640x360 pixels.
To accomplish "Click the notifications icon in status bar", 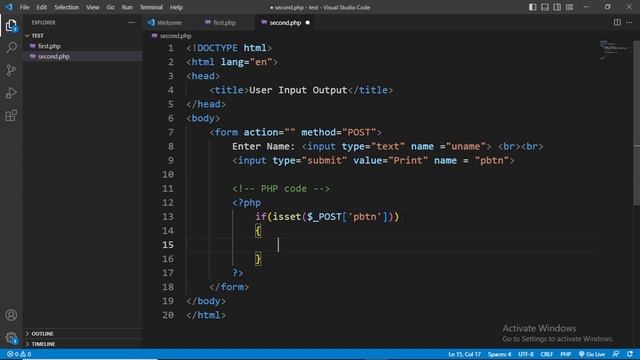I will coord(630,354).
